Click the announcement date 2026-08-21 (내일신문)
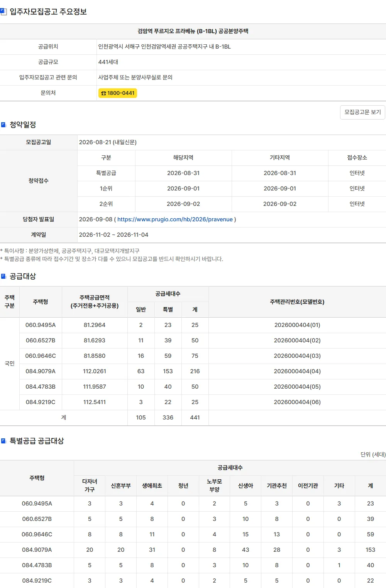Image resolution: width=386 pixels, height=588 pixels. pyautogui.click(x=108, y=142)
